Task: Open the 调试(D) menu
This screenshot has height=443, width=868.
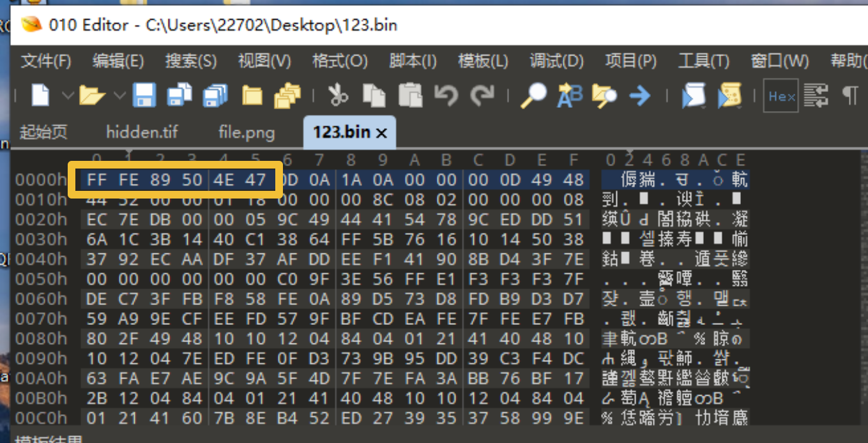Action: pyautogui.click(x=556, y=61)
